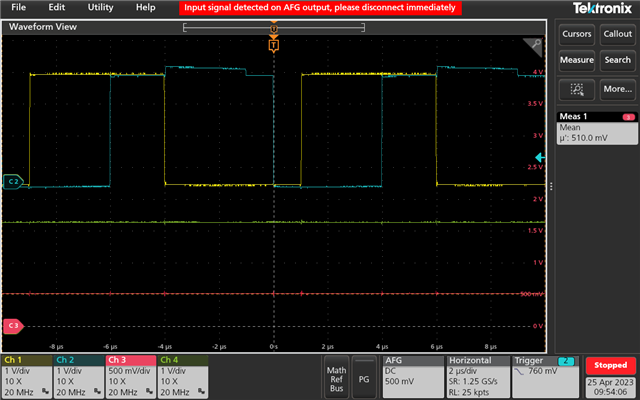Click the Ch 1 bandwidth limit icon

pyautogui.click(x=45, y=391)
